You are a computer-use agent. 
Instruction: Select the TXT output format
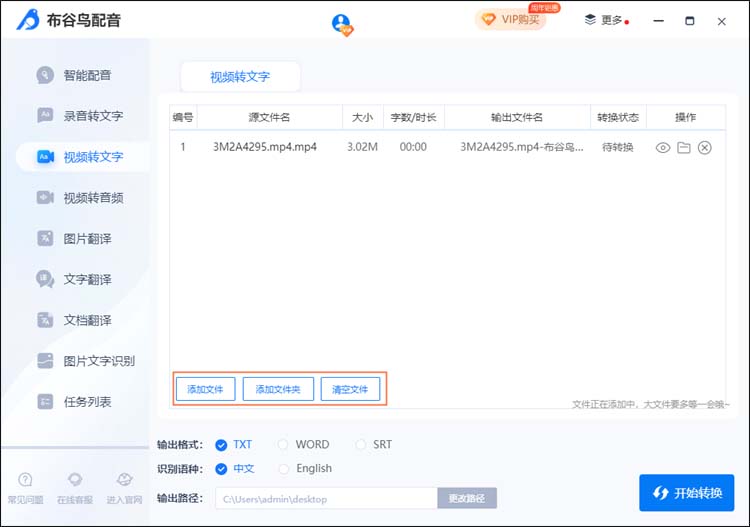[222, 445]
